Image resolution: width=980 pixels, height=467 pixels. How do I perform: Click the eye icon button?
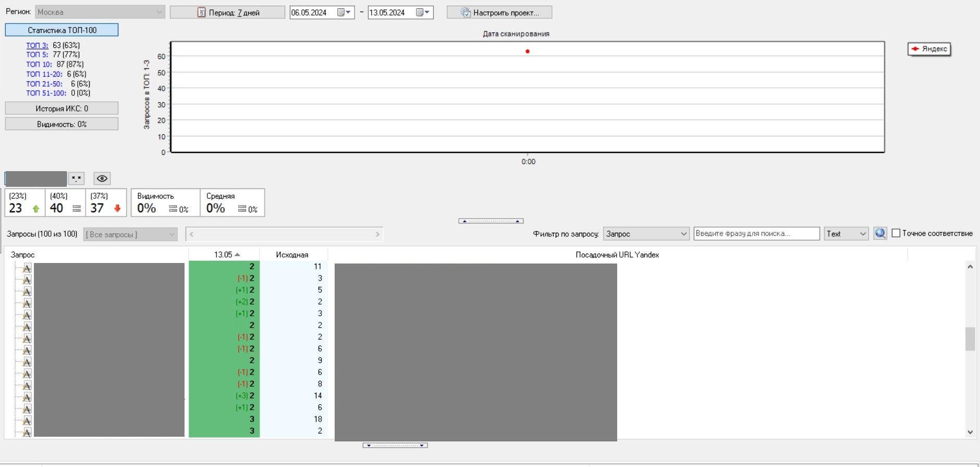102,178
